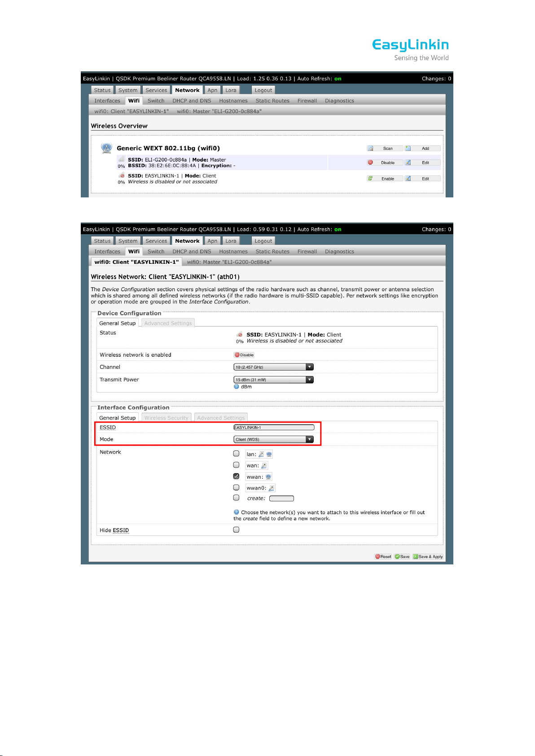Open Interfaces subtab on the Wireless Overview page
Viewport: 535px width, 756px height.
[x=107, y=101]
